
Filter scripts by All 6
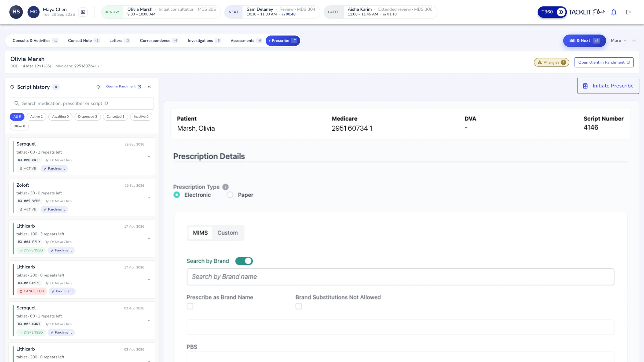click(x=17, y=117)
